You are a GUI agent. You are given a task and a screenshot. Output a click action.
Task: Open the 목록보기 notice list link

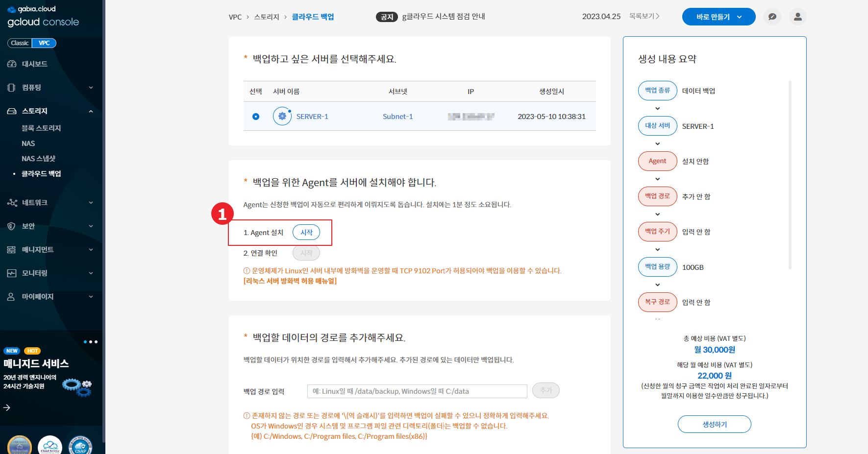645,16
